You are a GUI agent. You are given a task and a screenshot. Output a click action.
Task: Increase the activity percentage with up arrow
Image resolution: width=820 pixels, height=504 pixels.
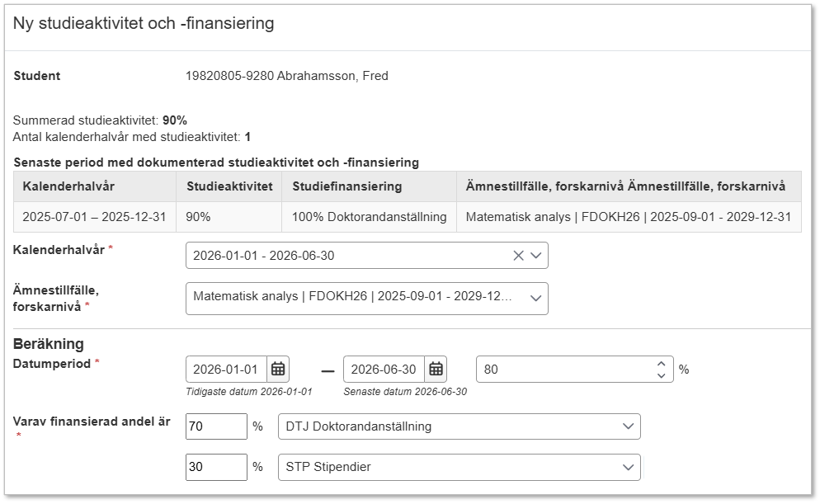[661, 364]
